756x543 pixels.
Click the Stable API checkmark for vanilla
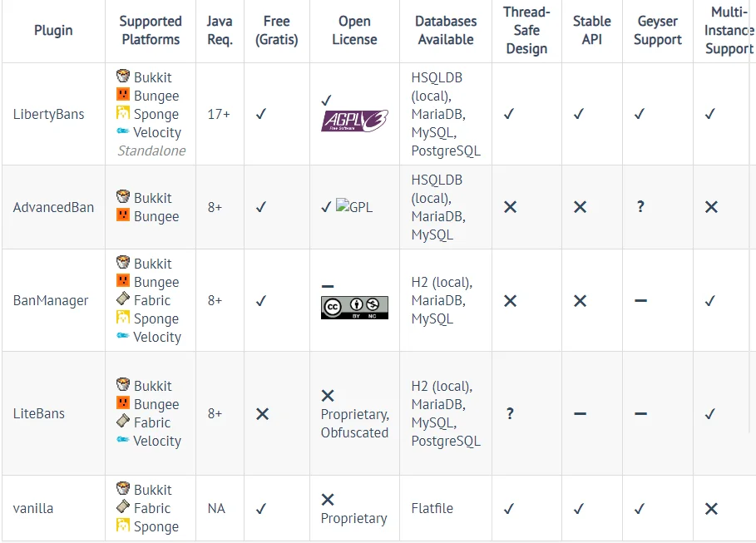pyautogui.click(x=580, y=508)
